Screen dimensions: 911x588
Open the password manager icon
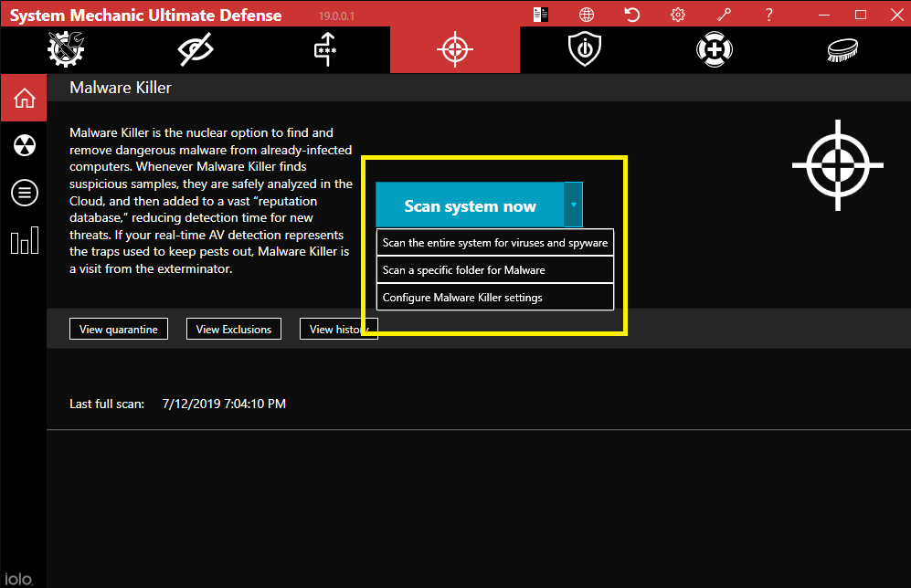[325, 49]
